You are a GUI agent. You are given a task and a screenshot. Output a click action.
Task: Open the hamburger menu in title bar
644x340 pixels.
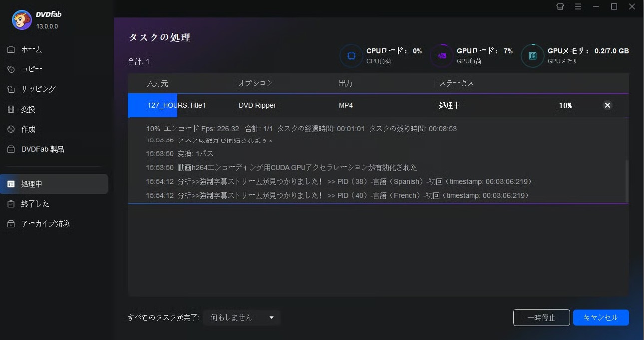coord(578,6)
